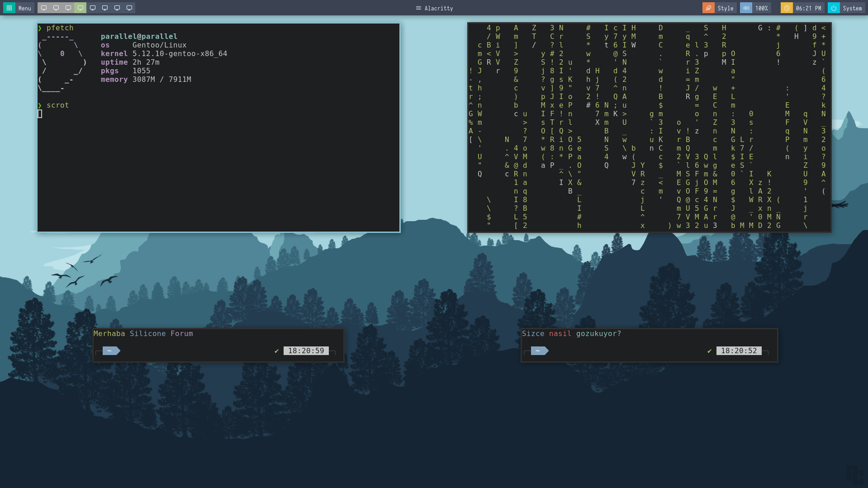
Task: Click the 06:21 PM time display
Action: [809, 8]
